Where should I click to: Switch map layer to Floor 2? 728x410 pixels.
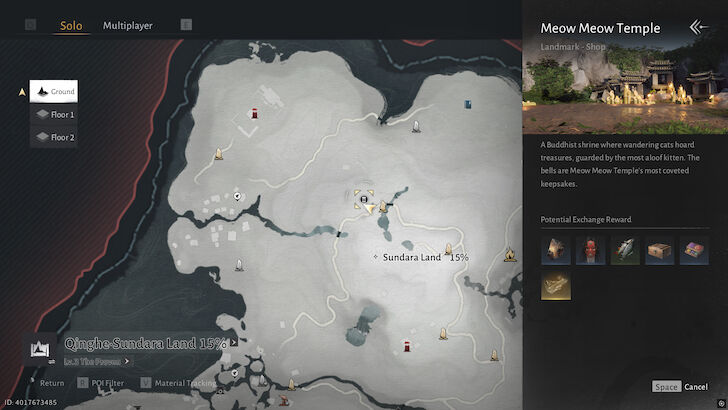(54, 137)
